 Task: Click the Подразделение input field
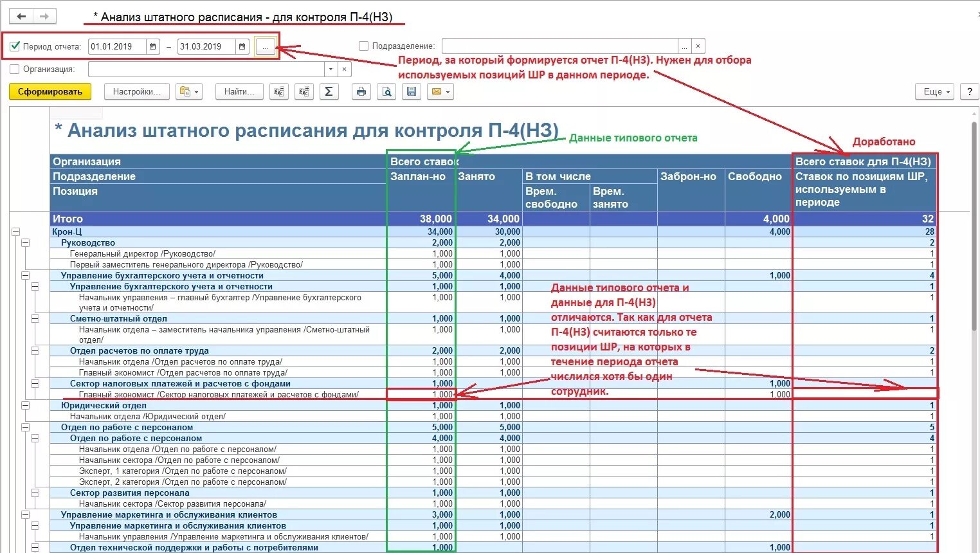tap(559, 46)
